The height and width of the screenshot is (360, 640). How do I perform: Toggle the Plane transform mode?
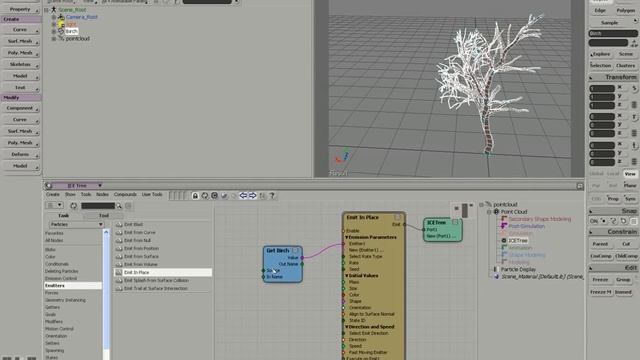click(x=630, y=186)
